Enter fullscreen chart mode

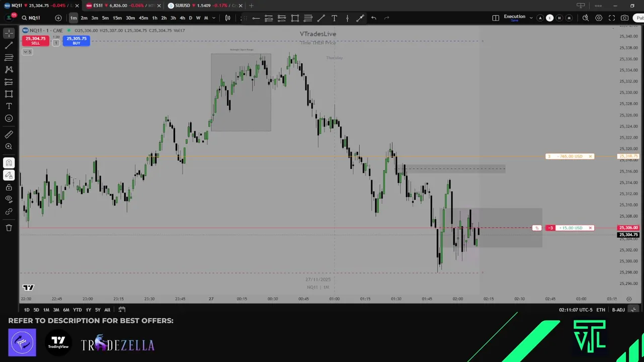[x=612, y=18]
